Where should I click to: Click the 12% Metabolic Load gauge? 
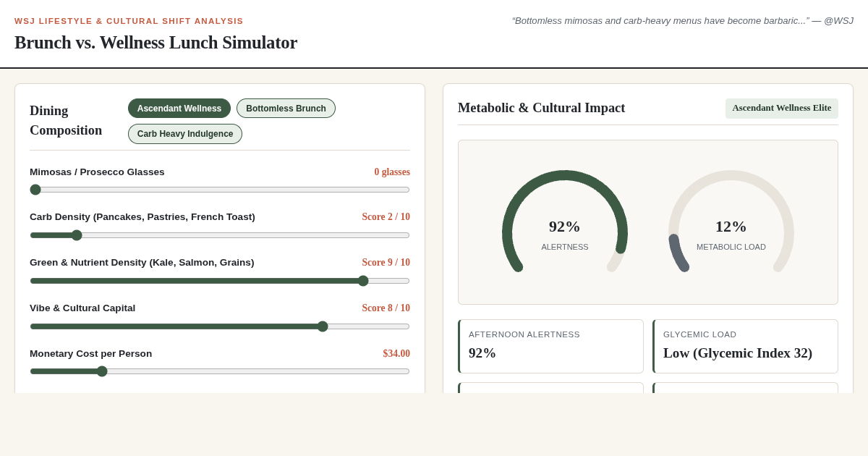pyautogui.click(x=731, y=222)
